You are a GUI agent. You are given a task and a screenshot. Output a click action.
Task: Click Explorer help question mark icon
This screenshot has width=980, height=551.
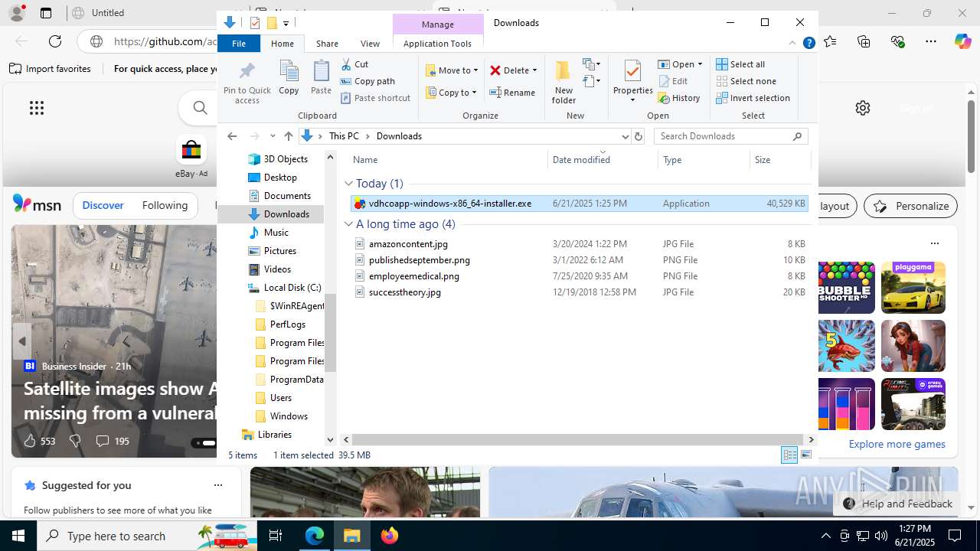(808, 44)
